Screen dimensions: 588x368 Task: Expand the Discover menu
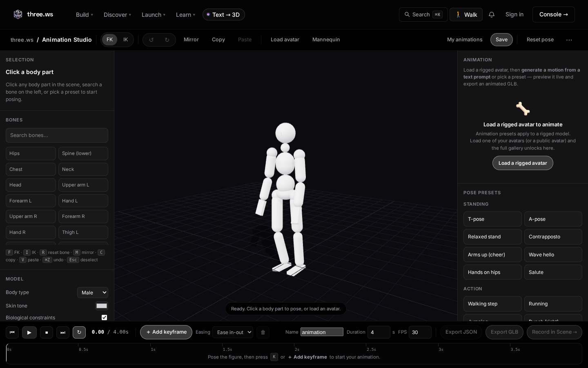point(117,15)
